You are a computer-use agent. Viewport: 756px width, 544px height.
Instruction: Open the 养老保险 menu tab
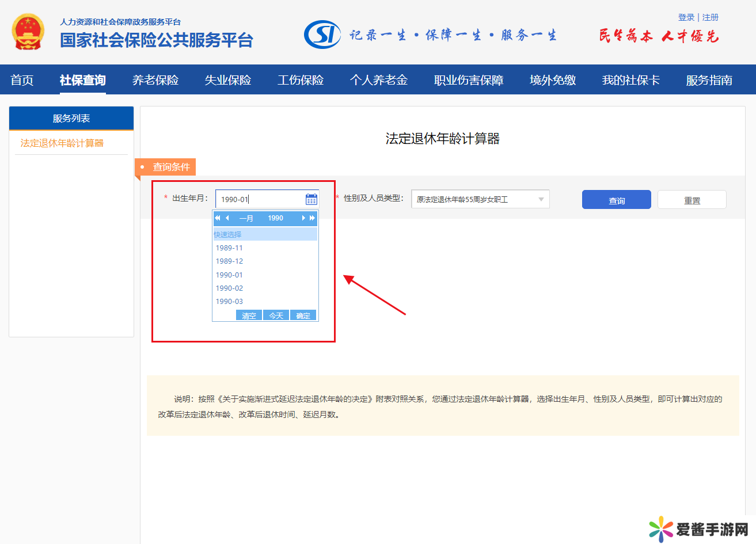click(x=155, y=80)
